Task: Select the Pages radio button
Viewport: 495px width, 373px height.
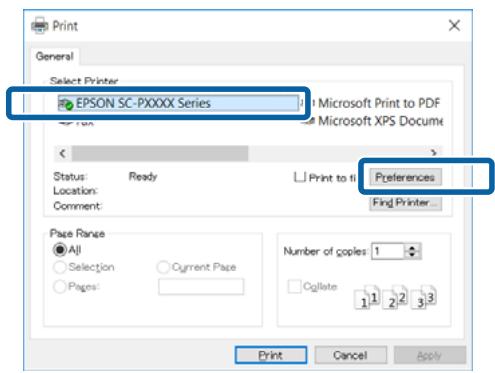Action: [60, 286]
